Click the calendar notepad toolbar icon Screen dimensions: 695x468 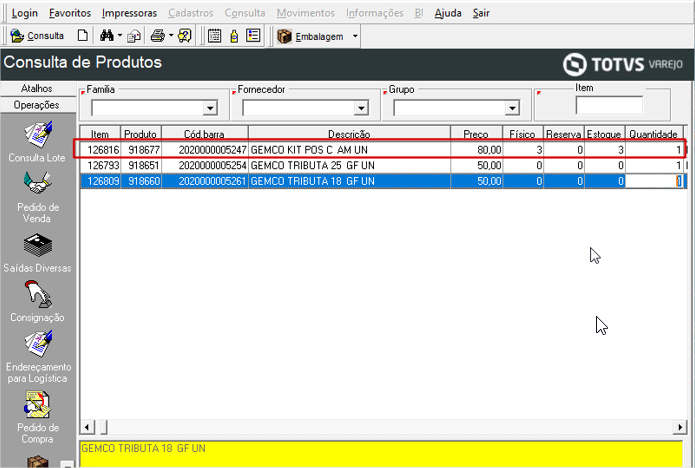click(215, 35)
